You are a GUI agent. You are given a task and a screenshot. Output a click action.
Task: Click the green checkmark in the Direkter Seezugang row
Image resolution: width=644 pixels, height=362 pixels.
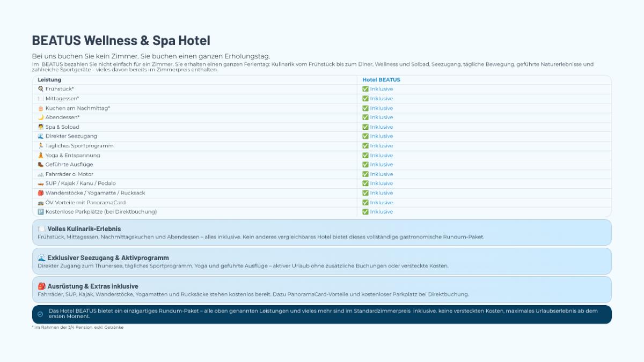365,136
